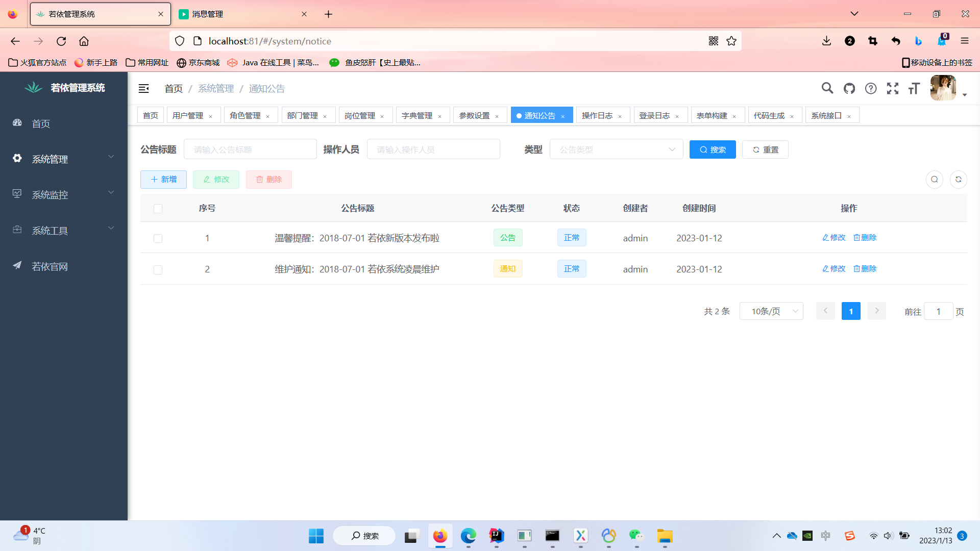The width and height of the screenshot is (980, 551).
Task: Open the GitHub source icon
Action: click(x=849, y=88)
